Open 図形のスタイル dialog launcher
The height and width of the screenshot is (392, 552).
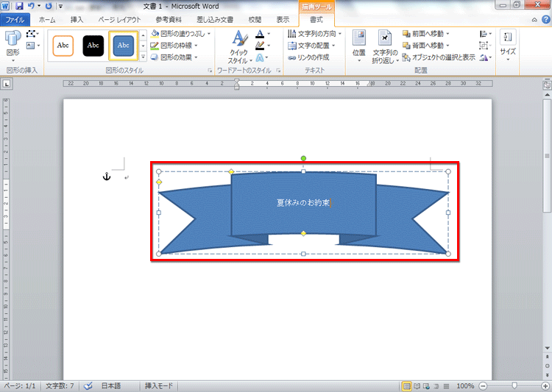pos(210,71)
